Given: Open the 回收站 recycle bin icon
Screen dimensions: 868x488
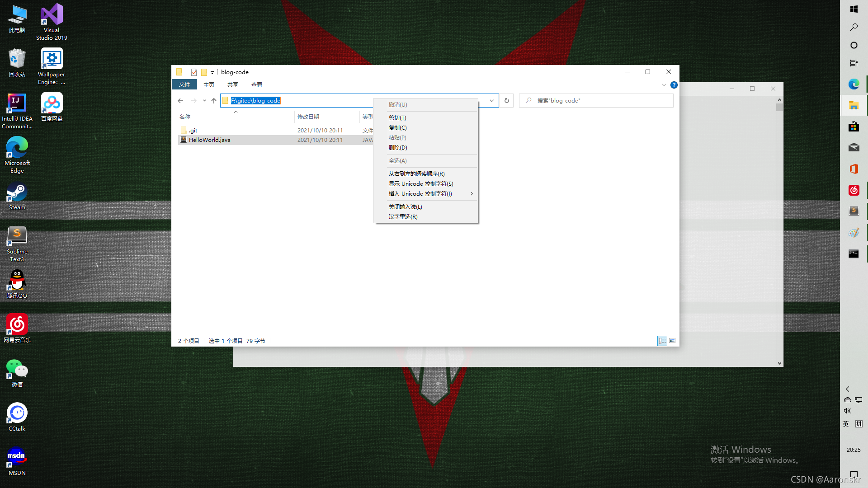Looking at the screenshot, I should coord(17,63).
